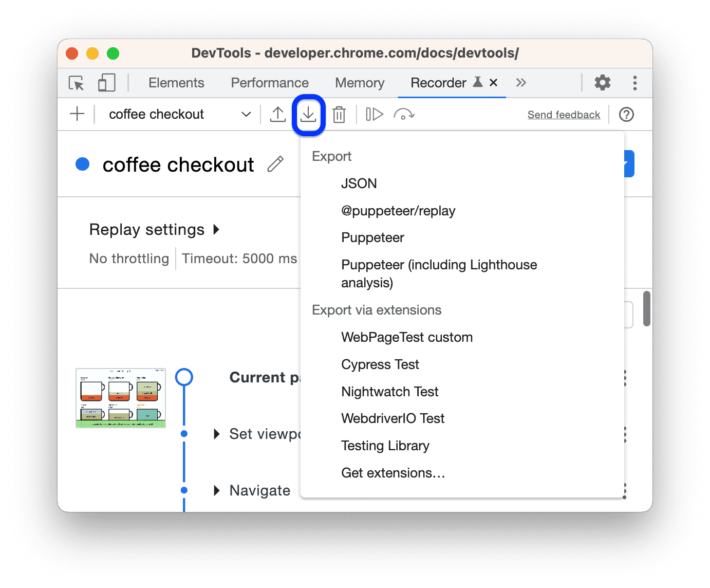
Task: Delete the recording with the trash icon
Action: [x=339, y=114]
